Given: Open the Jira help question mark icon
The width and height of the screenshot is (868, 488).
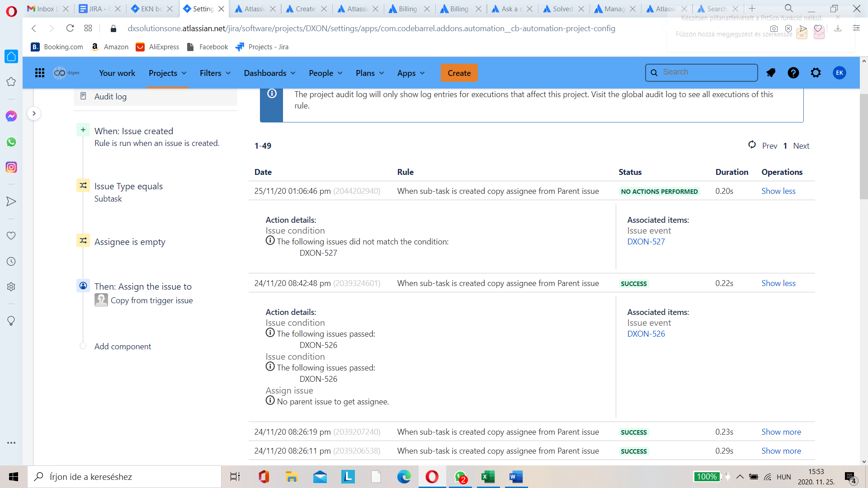Looking at the screenshot, I should 793,73.
